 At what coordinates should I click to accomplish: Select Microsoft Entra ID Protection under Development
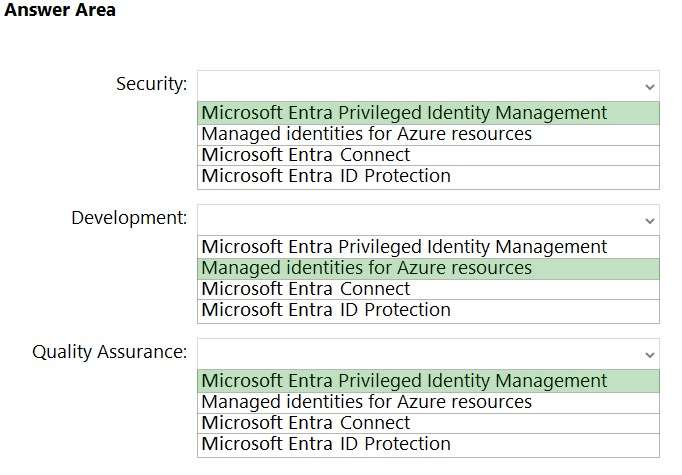(325, 310)
